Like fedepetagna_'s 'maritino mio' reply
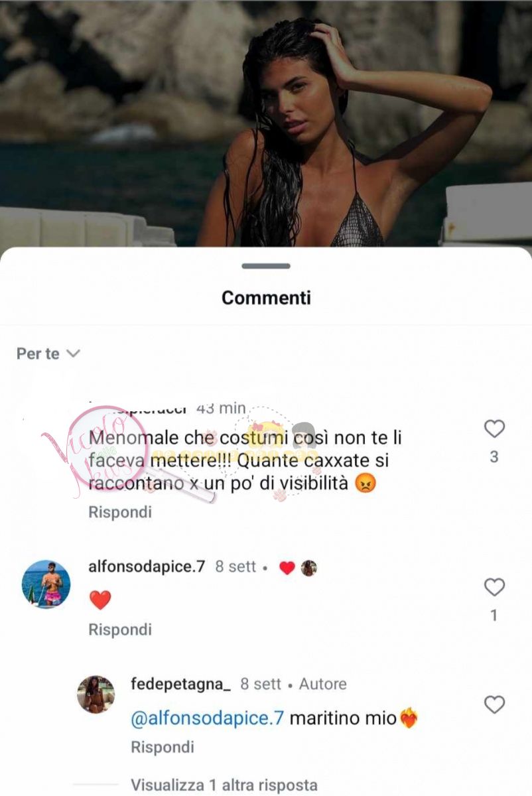532x796 pixels. (x=494, y=704)
